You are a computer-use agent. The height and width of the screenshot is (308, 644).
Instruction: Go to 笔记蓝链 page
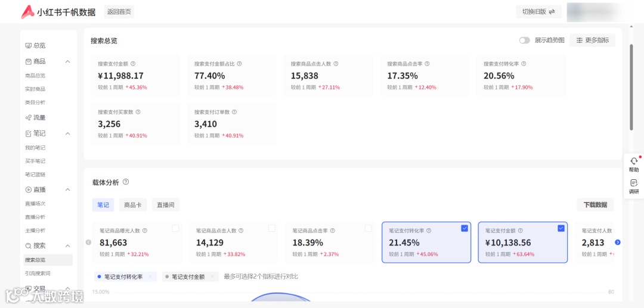[x=35, y=175]
